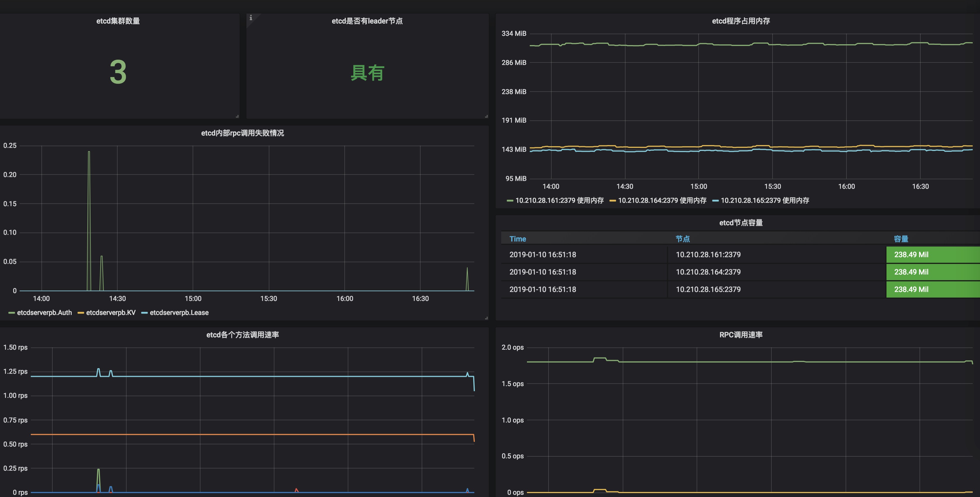This screenshot has height=497, width=980.
Task: Toggle the etcdserverpb.KV legend series
Action: click(111, 312)
